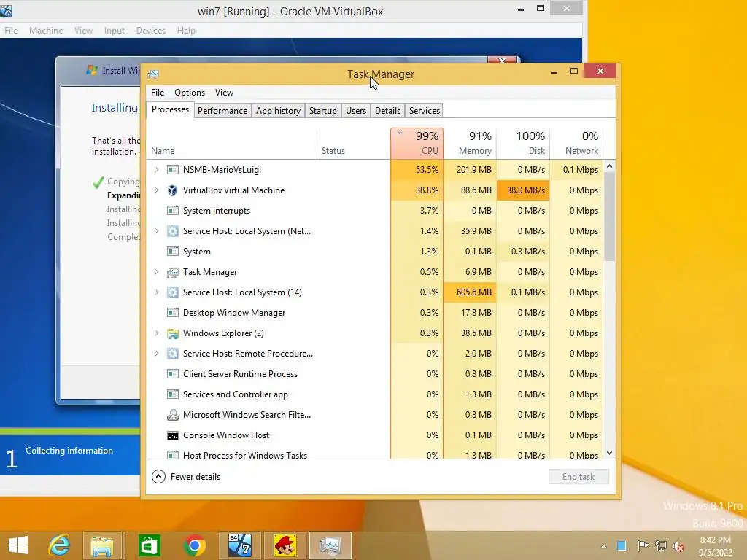747x560 pixels.
Task: Click the gear icon of Service Host: Local System (14)
Action: [172, 292]
